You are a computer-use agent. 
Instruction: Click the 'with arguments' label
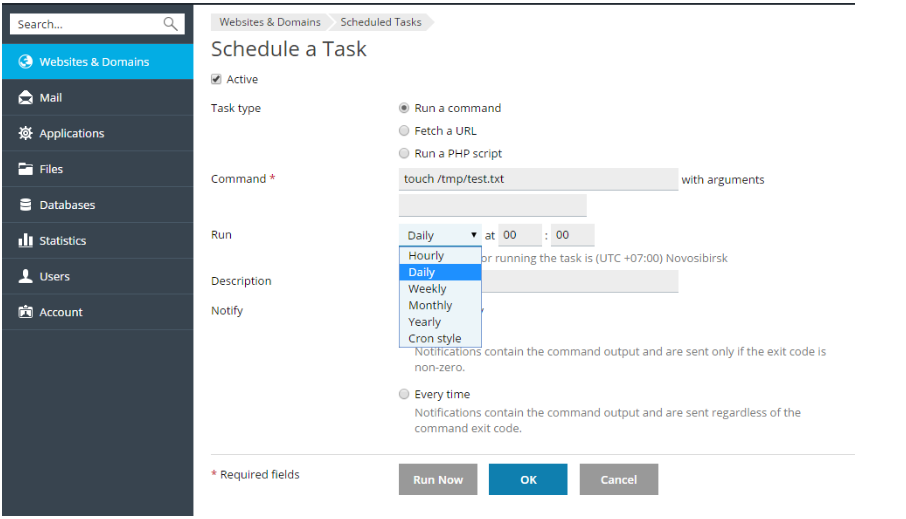(x=722, y=180)
